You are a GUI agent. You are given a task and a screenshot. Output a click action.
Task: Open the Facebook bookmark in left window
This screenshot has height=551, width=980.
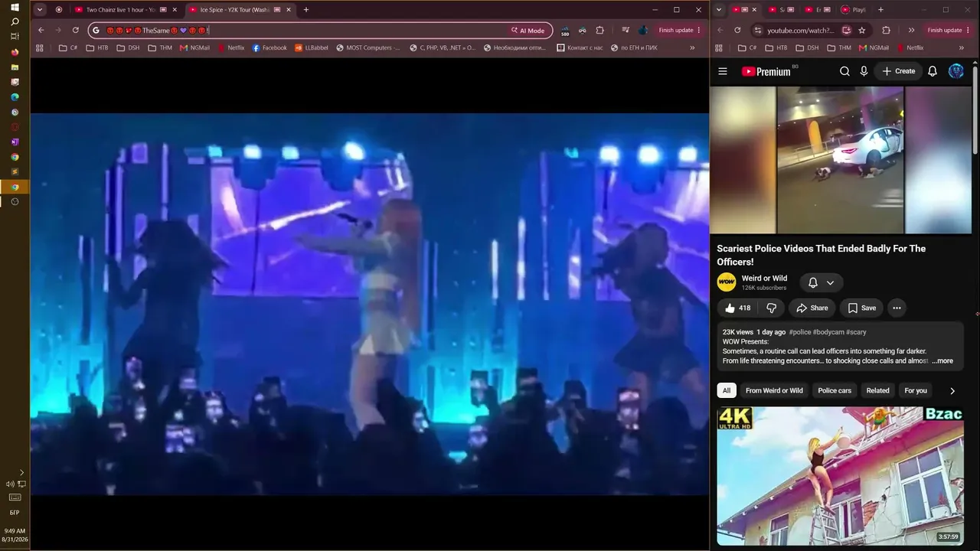coord(269,47)
